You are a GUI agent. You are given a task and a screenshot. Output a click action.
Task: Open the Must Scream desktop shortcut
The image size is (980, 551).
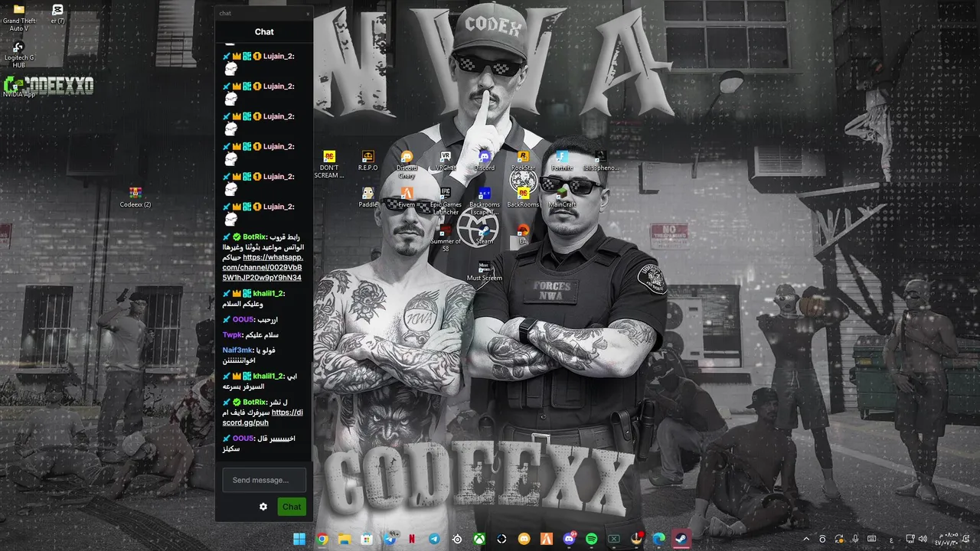pyautogui.click(x=484, y=271)
